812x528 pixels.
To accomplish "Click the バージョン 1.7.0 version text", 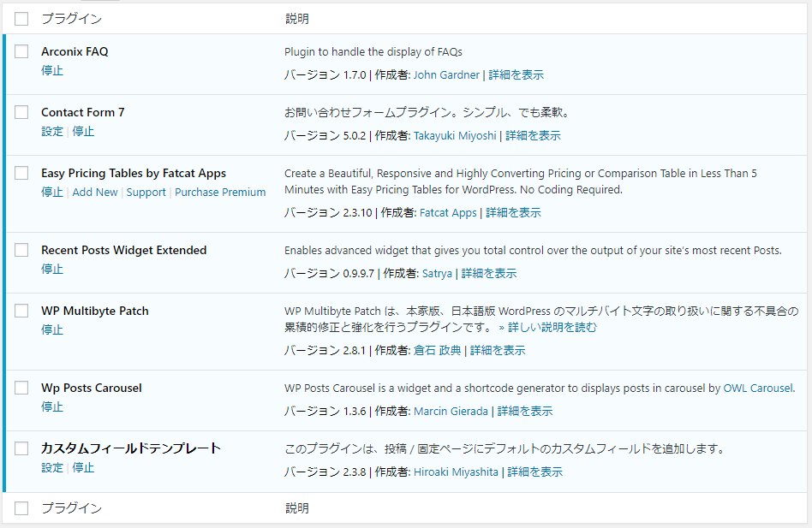I will pyautogui.click(x=325, y=74).
